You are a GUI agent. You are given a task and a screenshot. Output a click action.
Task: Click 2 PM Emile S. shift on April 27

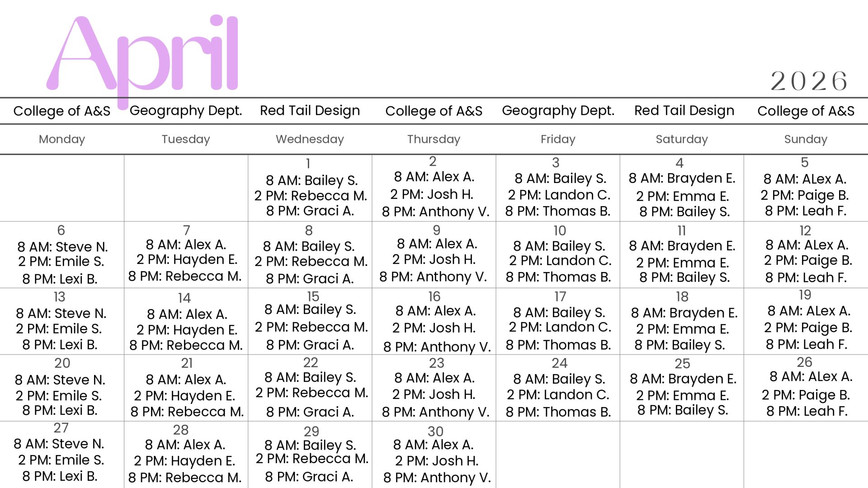point(61,460)
